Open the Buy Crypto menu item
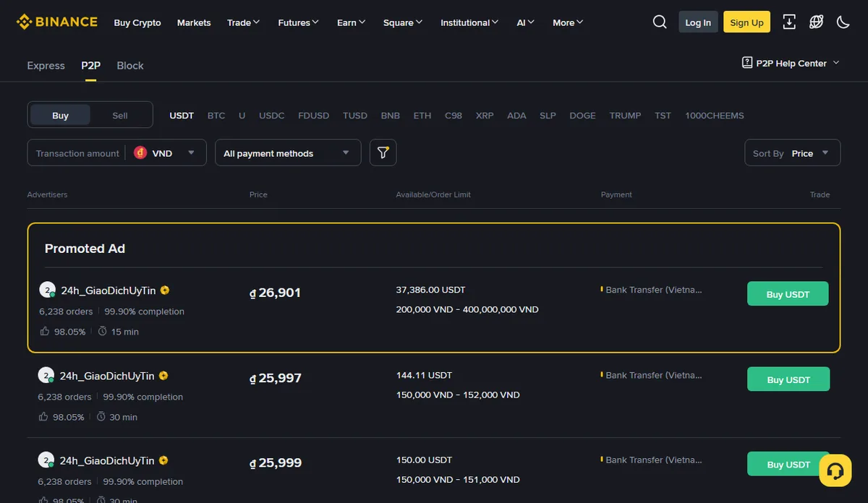Screen dimensions: 868x503 [x=137, y=22]
